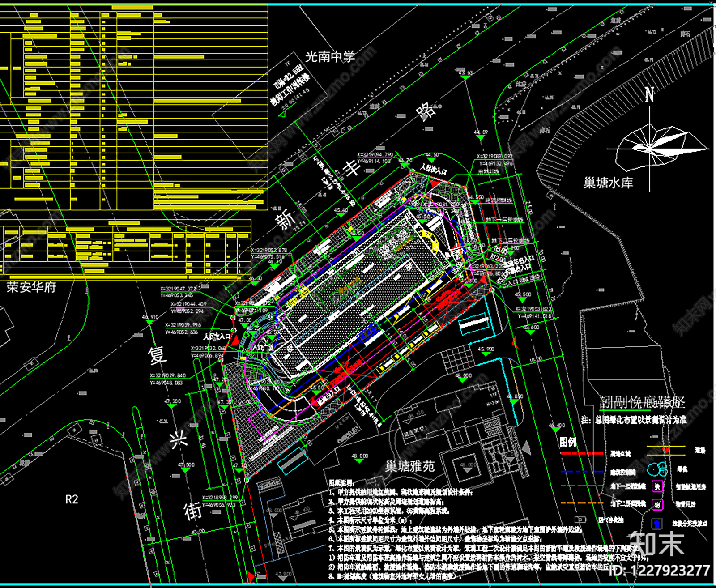Click the blue fire hydrant legend symbol
716x588 pixels.
tap(657, 524)
